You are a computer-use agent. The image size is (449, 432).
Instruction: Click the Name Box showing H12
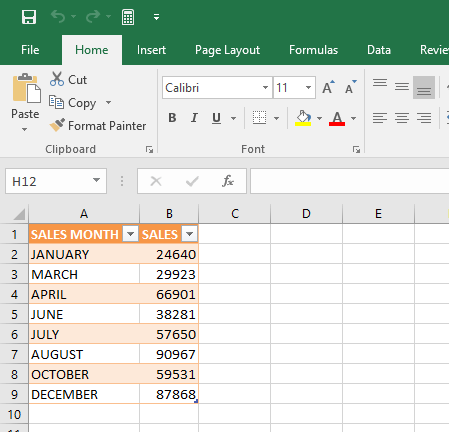[x=56, y=181]
